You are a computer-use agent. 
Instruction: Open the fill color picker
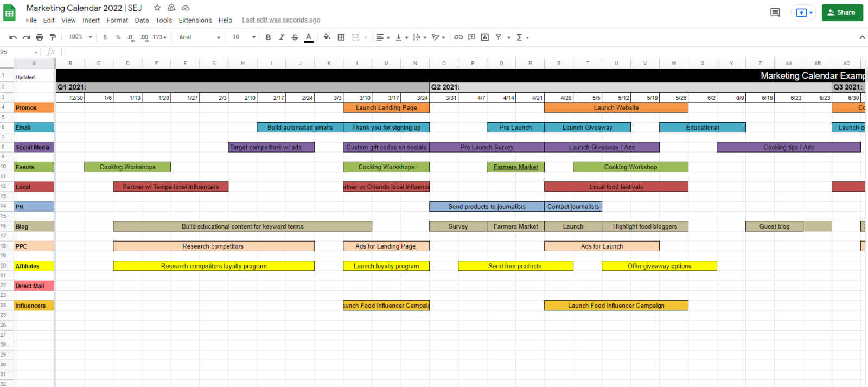coord(327,37)
